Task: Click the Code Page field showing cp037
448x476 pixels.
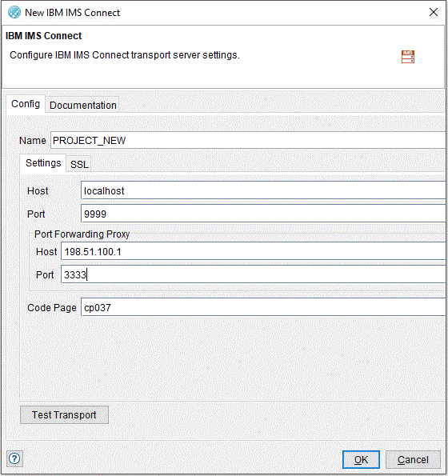Action: point(263,307)
